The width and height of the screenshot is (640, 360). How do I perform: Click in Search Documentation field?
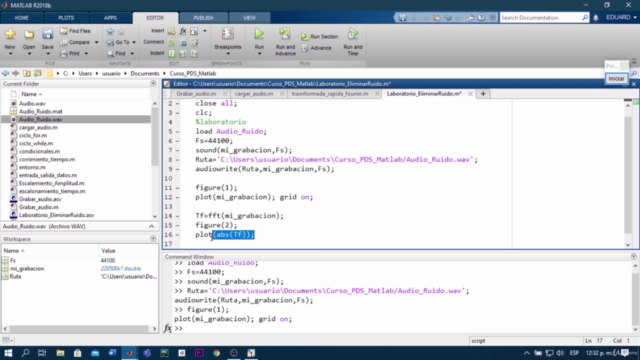pos(541,18)
